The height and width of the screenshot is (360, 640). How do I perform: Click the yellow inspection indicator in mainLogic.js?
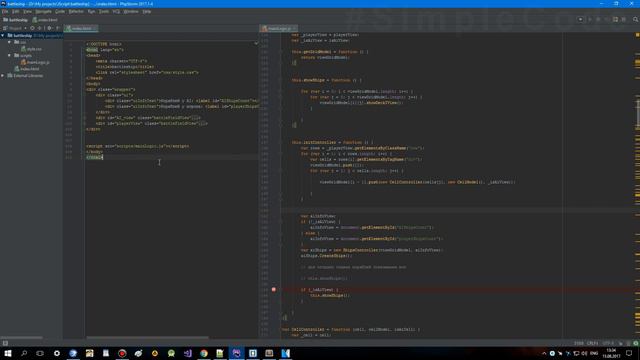coord(637,35)
